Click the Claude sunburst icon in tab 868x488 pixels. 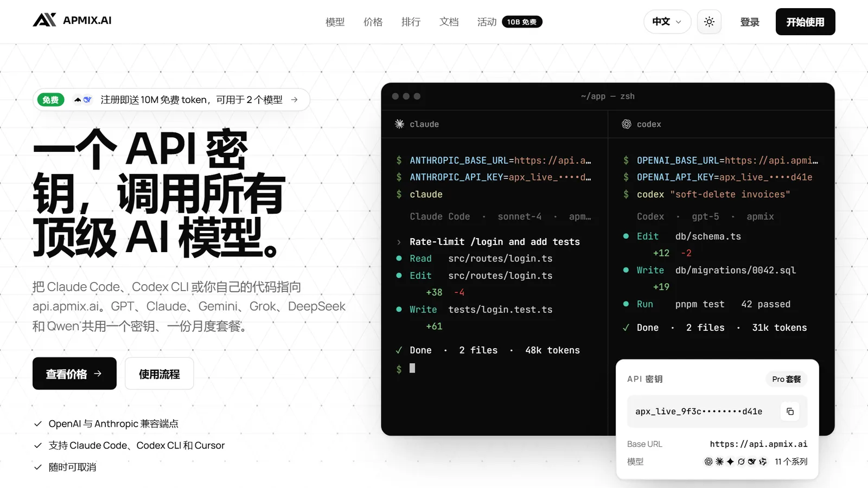click(x=399, y=124)
